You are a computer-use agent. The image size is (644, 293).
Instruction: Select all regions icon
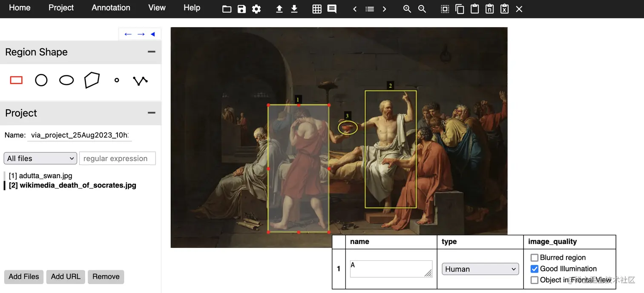(x=445, y=9)
